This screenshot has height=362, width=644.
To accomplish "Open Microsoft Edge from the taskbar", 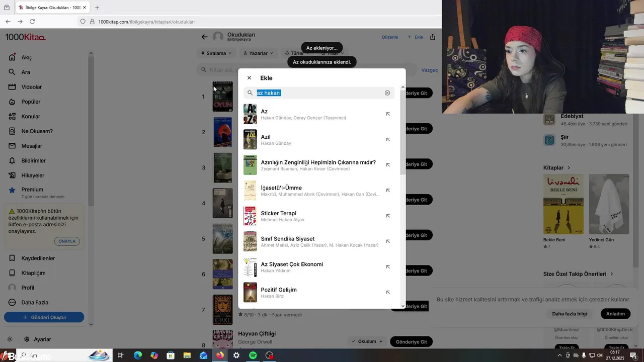I will (137, 355).
